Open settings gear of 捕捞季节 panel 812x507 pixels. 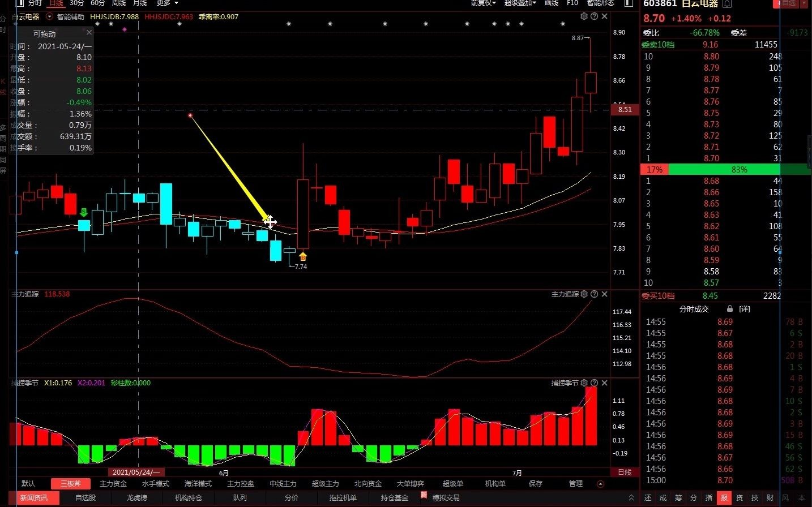pos(584,383)
